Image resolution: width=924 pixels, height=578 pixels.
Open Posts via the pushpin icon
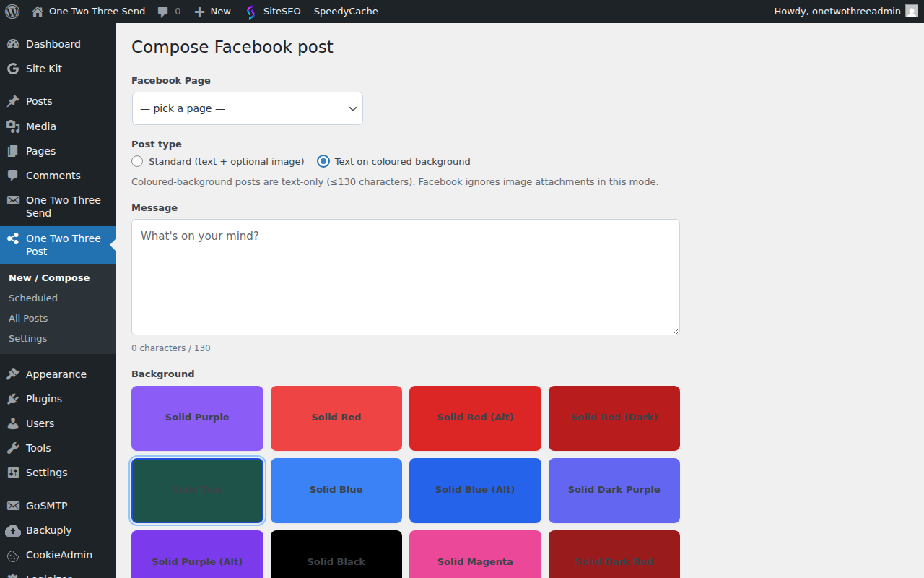click(x=13, y=101)
